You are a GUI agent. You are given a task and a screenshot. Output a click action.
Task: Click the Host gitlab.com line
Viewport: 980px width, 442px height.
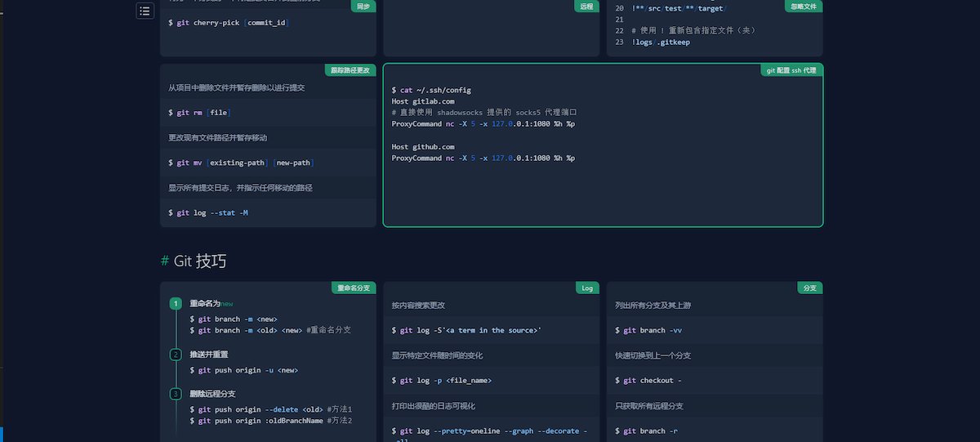(423, 101)
